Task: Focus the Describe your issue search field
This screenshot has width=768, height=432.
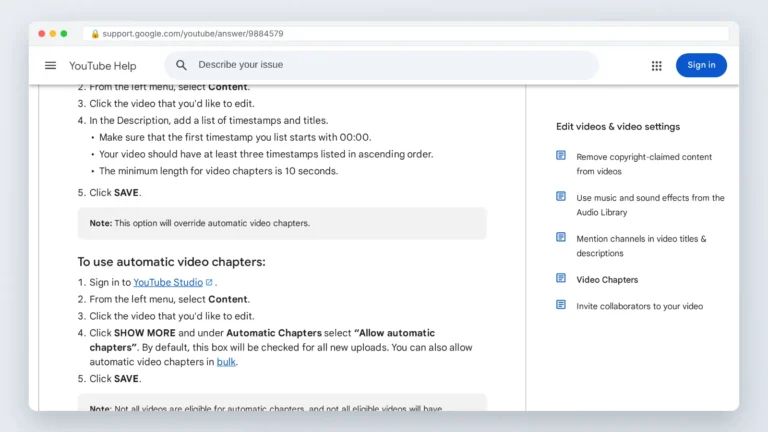Action: [x=382, y=65]
